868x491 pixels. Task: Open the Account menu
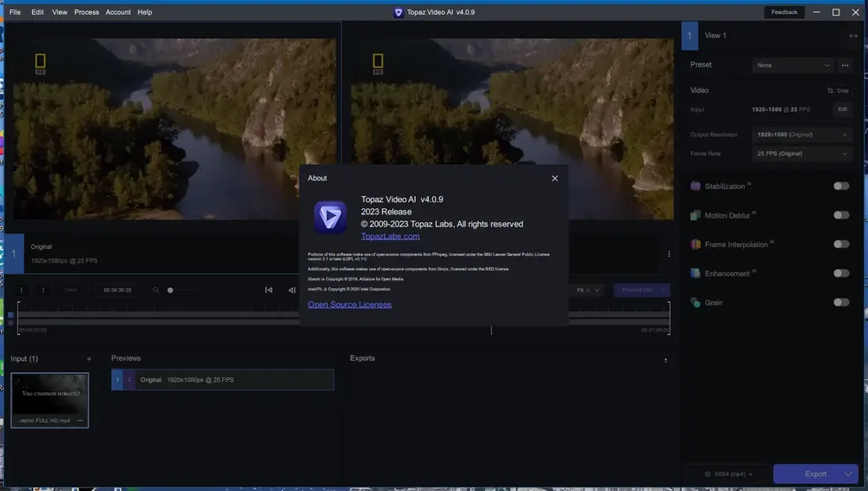click(118, 12)
